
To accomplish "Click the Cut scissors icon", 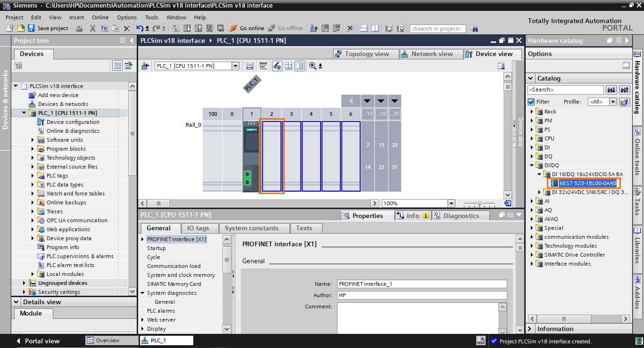I will coord(92,28).
